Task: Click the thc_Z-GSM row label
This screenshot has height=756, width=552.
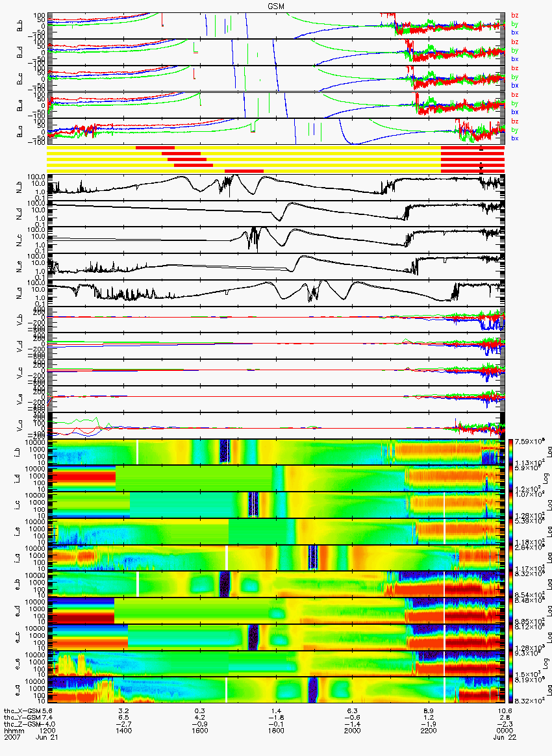Action: coord(22,724)
